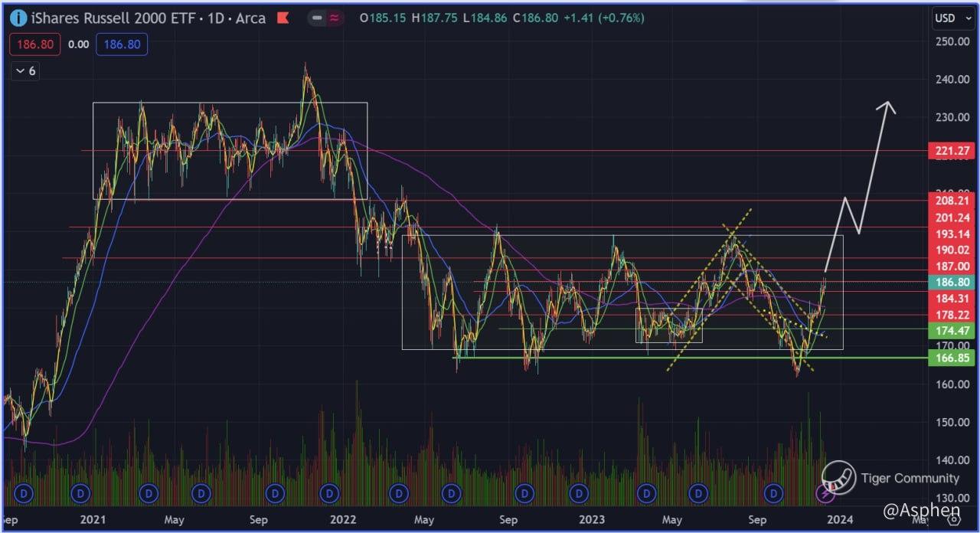The image size is (980, 533).
Task: Click the 240.00 price axis label
Action: coord(952,80)
